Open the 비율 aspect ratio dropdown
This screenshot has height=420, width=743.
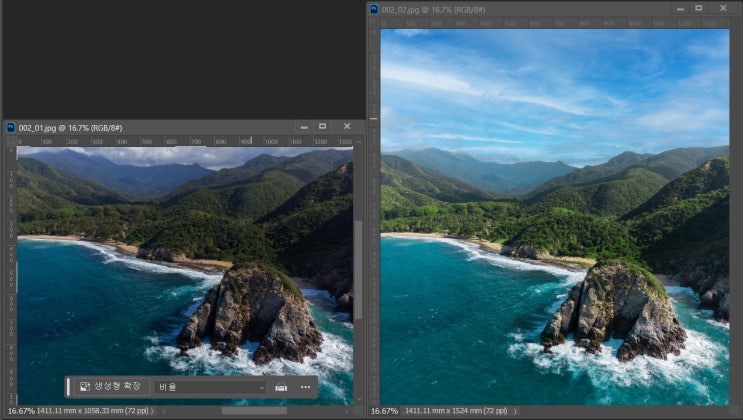[x=211, y=387]
